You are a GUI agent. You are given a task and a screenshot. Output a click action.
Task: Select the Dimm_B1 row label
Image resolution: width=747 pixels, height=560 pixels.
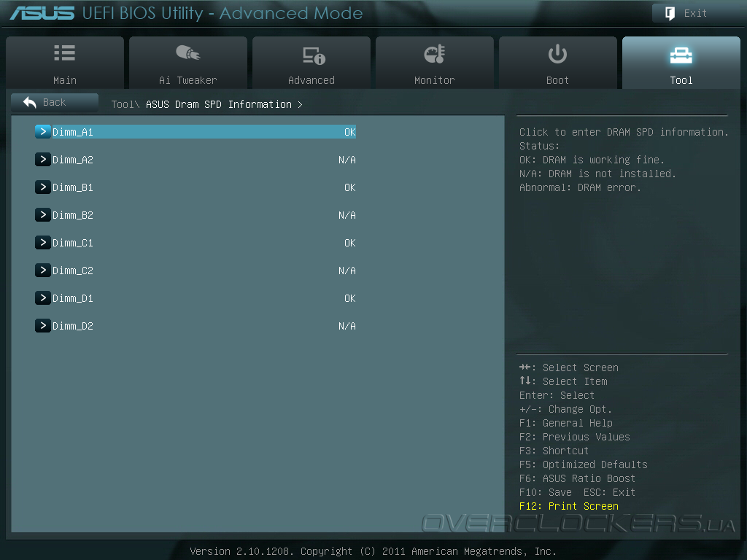[x=73, y=187]
